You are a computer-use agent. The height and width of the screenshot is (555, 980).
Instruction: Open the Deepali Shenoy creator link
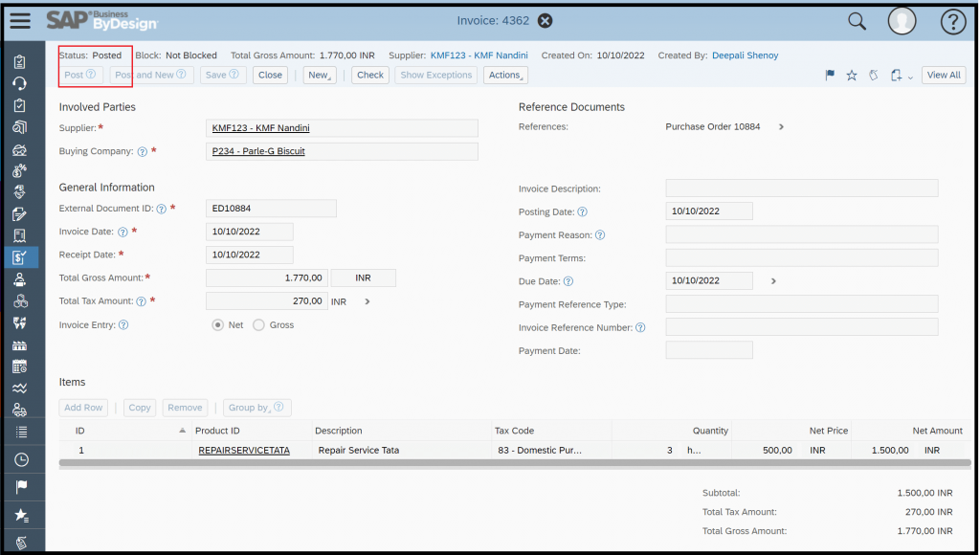point(745,55)
